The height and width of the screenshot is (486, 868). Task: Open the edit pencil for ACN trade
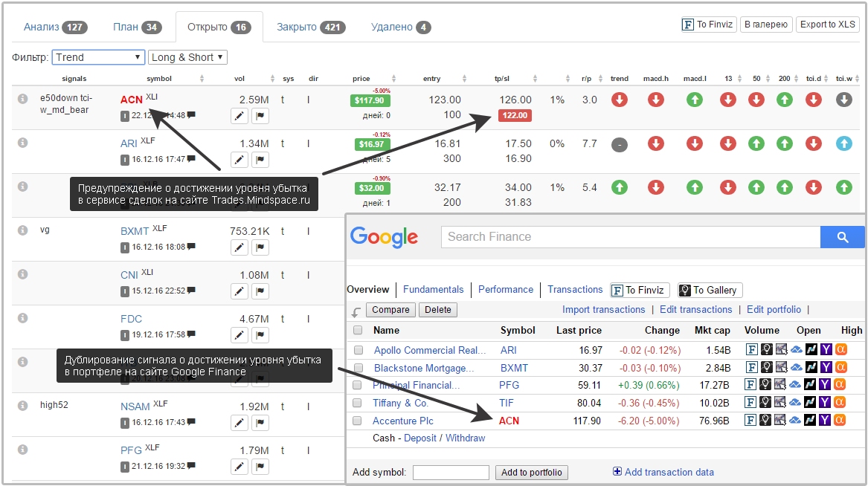239,116
